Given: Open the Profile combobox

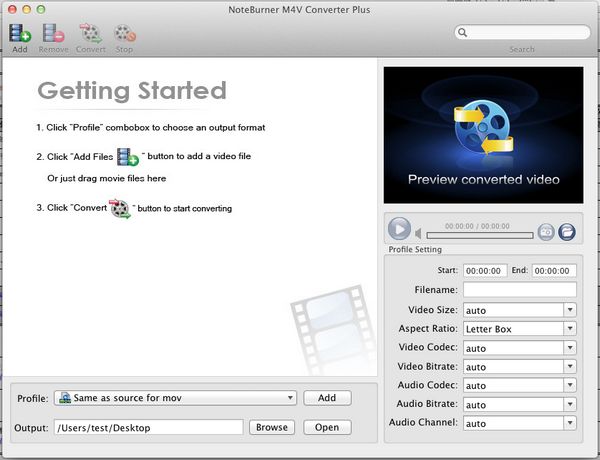Looking at the screenshot, I should [175, 398].
